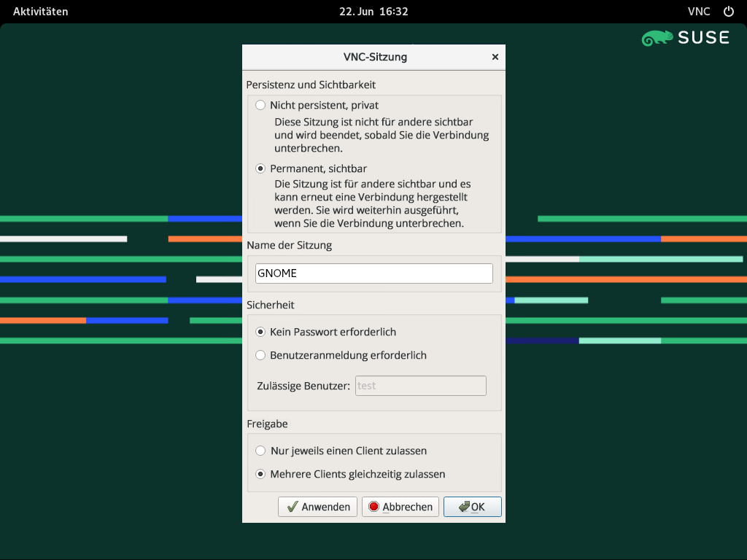Choose "Kein Passwort erforderlich" option
Image resolution: width=747 pixels, height=560 pixels.
[x=260, y=332]
